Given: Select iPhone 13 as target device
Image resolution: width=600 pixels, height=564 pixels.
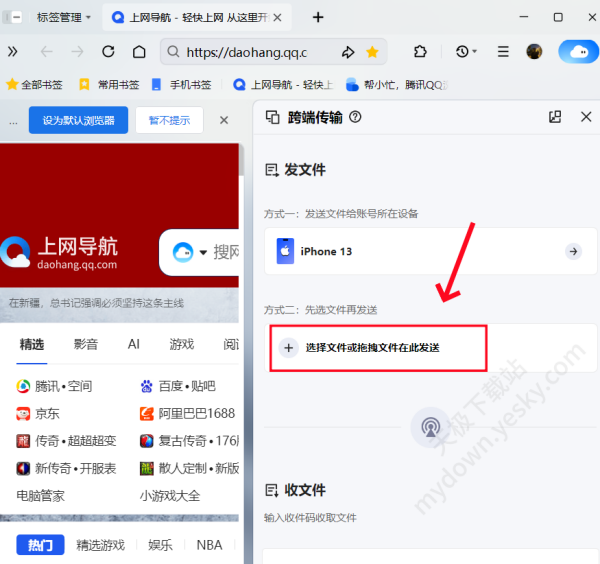Looking at the screenshot, I should (x=430, y=251).
